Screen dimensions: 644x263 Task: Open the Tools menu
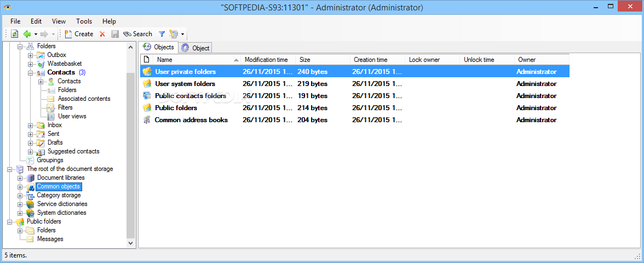pos(84,21)
